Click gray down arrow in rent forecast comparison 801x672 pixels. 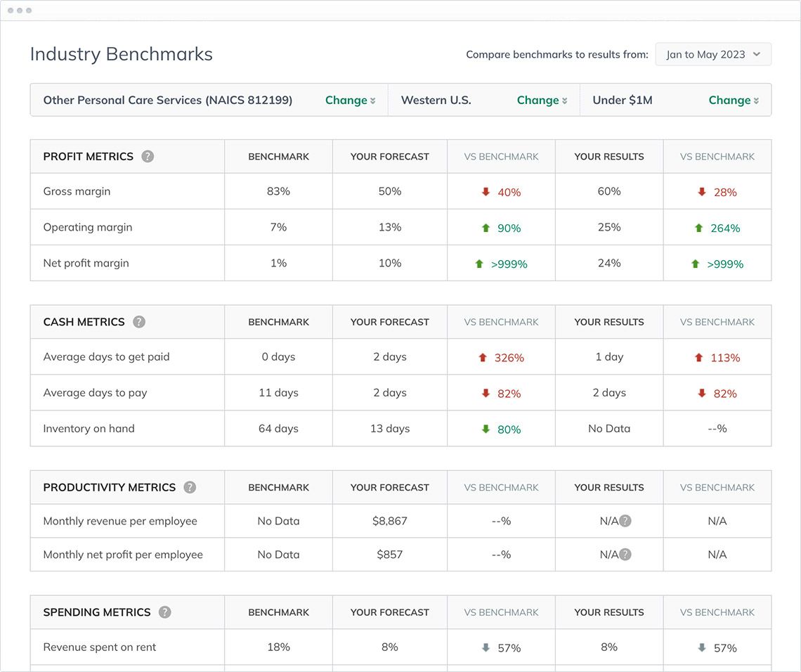(x=486, y=647)
